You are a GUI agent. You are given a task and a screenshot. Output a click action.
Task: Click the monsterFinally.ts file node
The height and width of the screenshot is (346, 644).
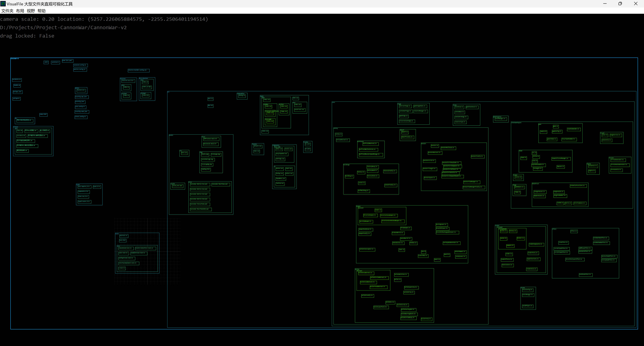click(x=477, y=157)
